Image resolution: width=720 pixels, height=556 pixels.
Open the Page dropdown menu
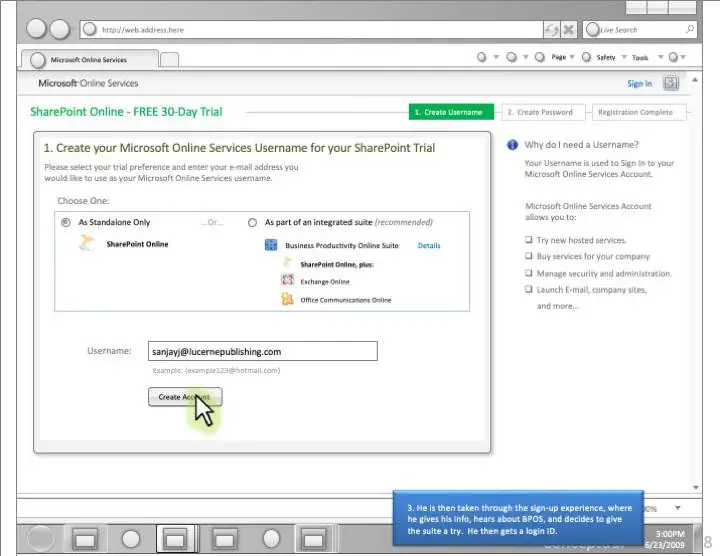coord(563,57)
